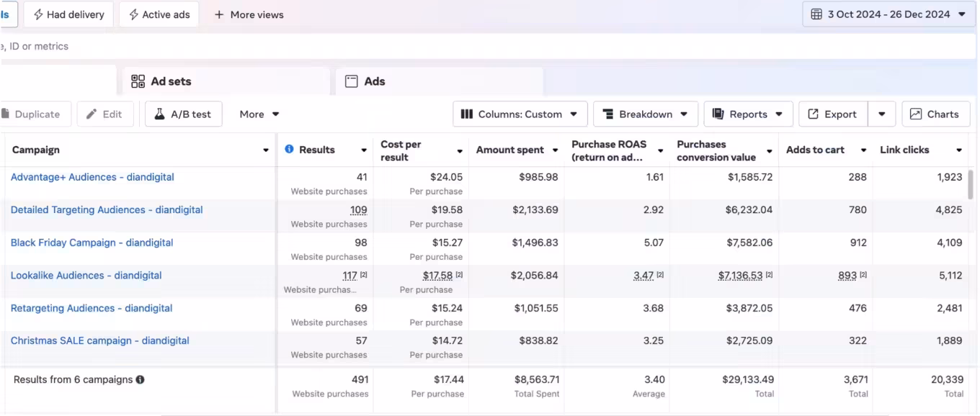Click the calendar icon in date range
Image resolution: width=980 pixels, height=416 pixels.
point(816,14)
